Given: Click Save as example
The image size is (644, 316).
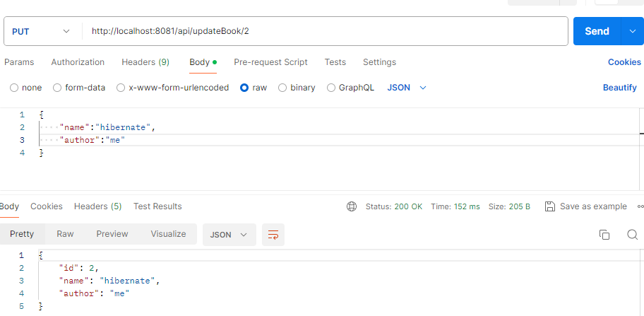Looking at the screenshot, I should coord(593,206).
